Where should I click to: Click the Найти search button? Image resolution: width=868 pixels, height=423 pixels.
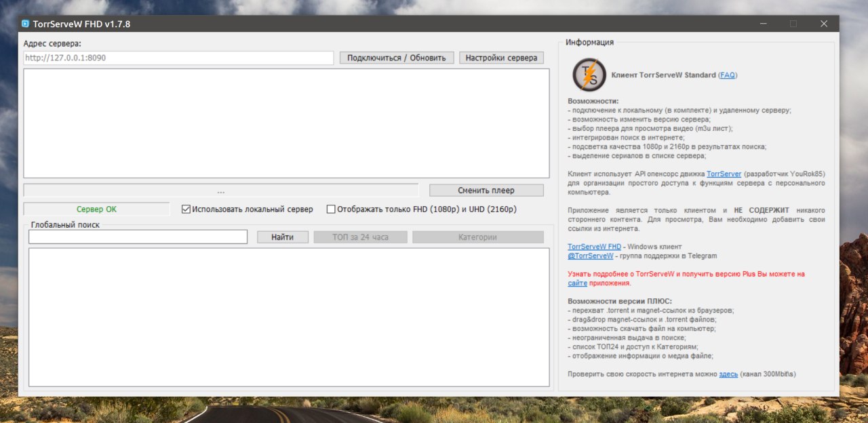[282, 237]
